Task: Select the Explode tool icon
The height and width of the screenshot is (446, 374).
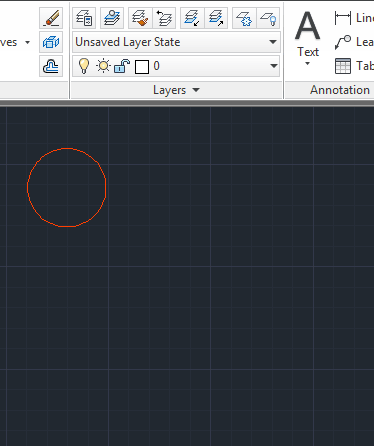Action: (x=51, y=42)
